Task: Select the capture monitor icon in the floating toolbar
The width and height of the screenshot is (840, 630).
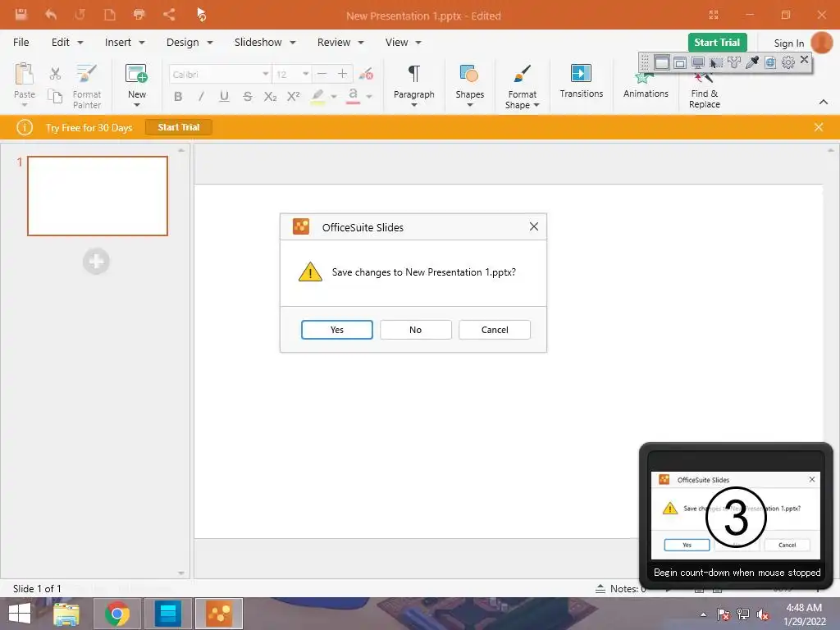Action: pos(697,62)
